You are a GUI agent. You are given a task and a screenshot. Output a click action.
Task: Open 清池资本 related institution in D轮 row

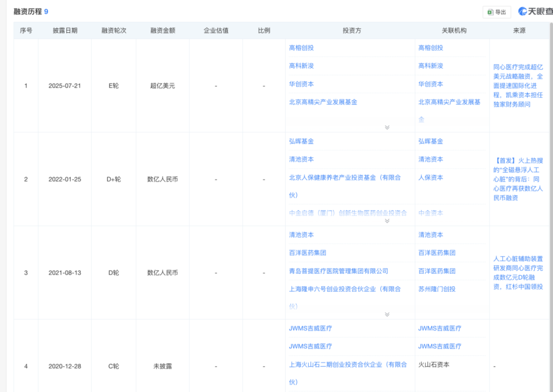[431, 234]
